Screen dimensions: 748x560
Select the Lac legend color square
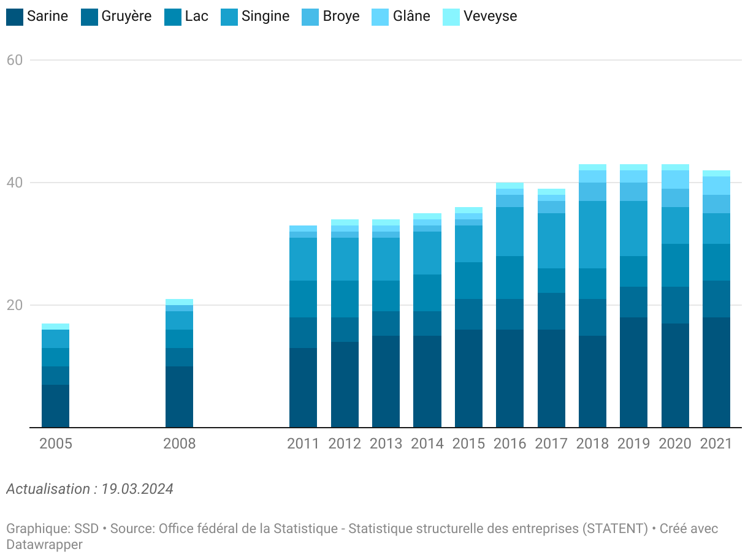coord(173,17)
